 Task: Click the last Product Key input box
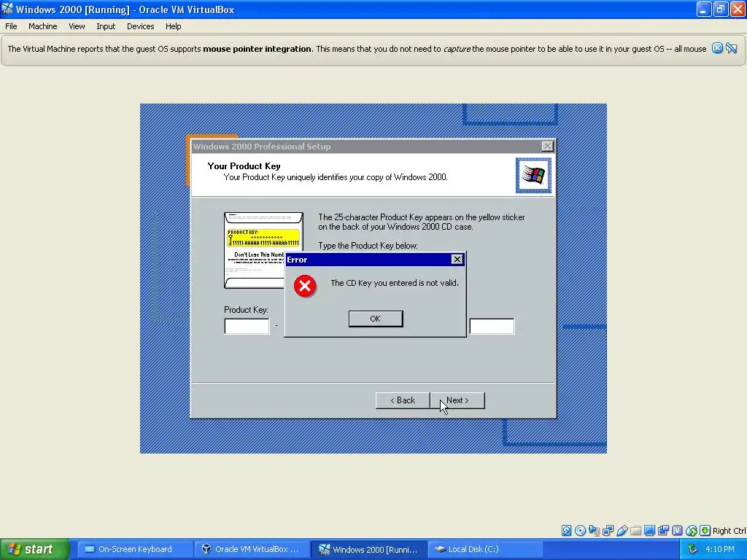coord(492,326)
